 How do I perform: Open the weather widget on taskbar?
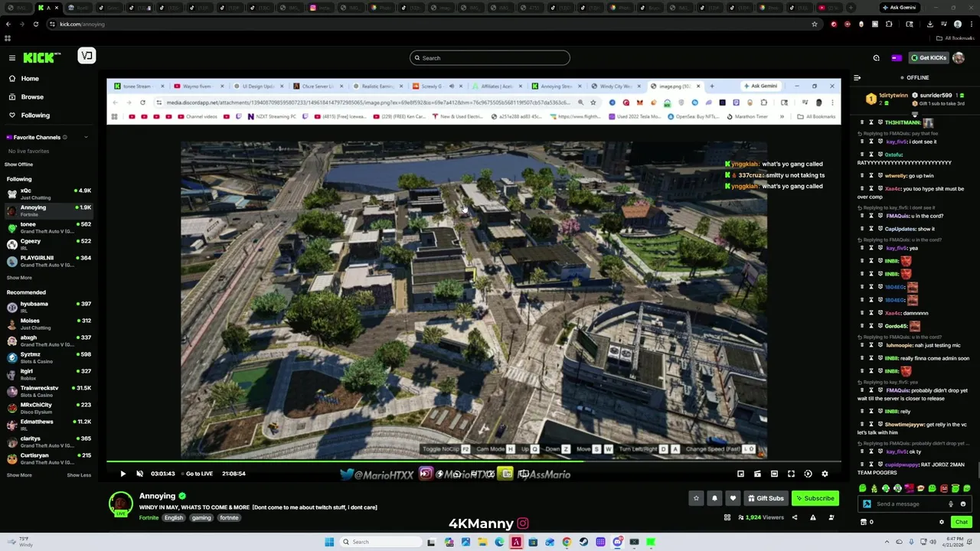point(20,542)
